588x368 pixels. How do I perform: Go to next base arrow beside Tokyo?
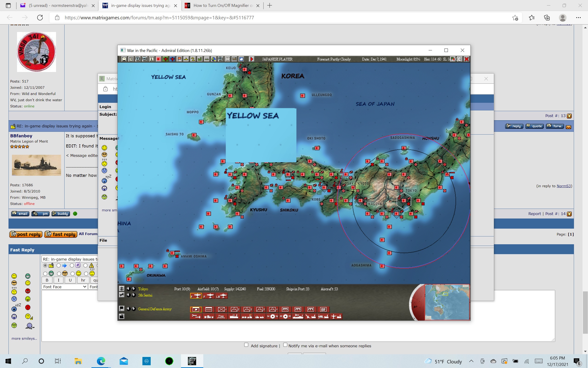[x=134, y=289]
